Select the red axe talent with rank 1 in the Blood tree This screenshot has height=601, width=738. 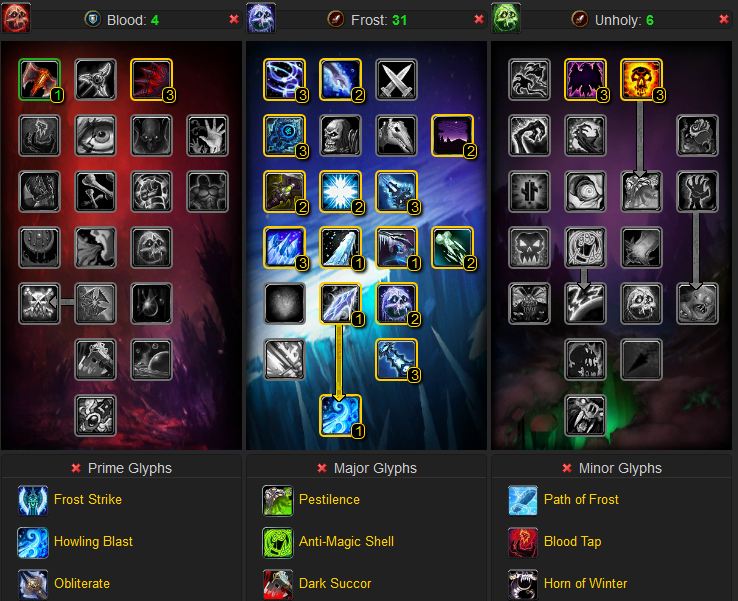coord(40,79)
